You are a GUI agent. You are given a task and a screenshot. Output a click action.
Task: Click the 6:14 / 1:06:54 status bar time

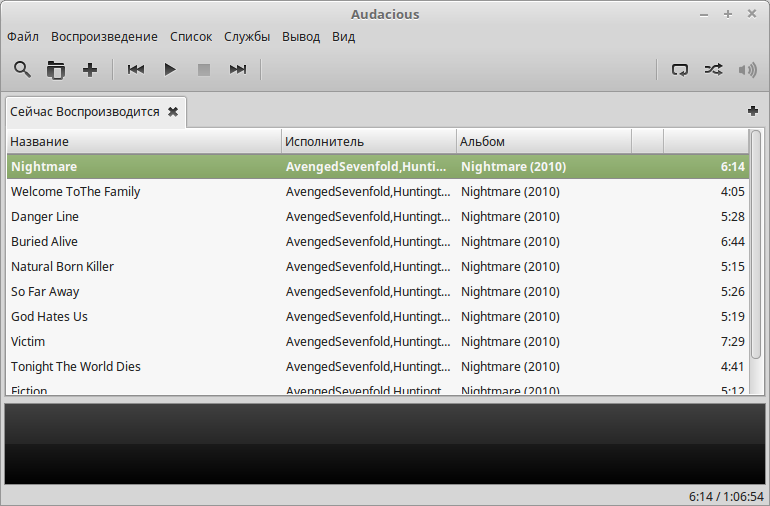pyautogui.click(x=726, y=497)
